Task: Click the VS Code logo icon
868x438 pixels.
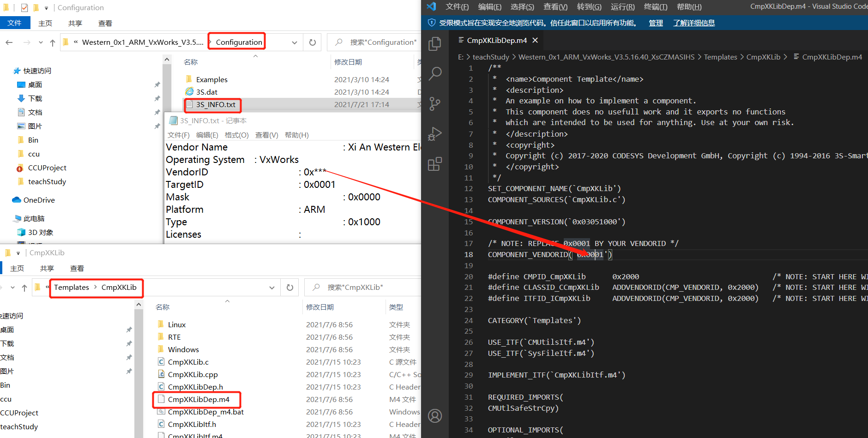Action: coord(431,6)
